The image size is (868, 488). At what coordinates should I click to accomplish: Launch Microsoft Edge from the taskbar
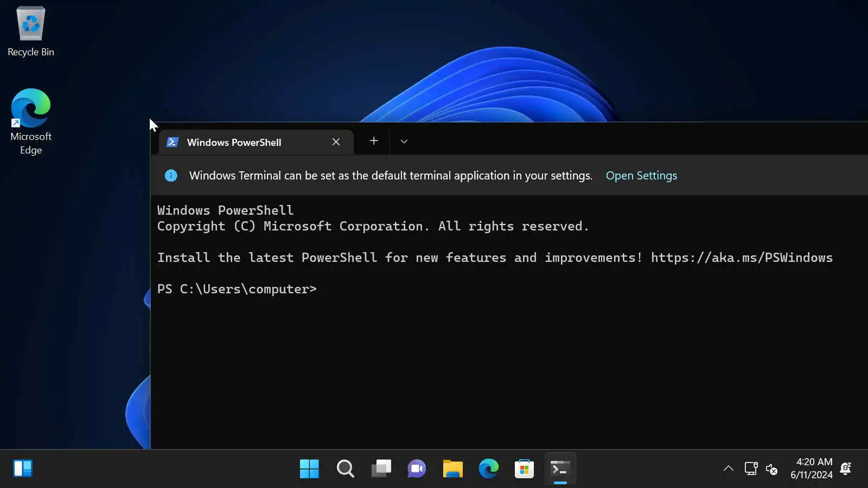pos(488,468)
